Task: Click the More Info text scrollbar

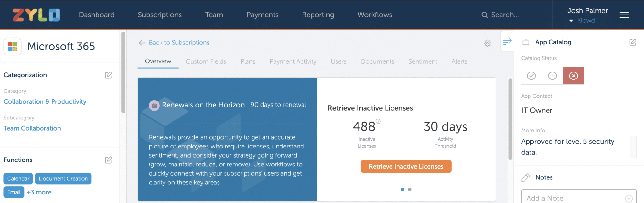Action: (x=634, y=147)
